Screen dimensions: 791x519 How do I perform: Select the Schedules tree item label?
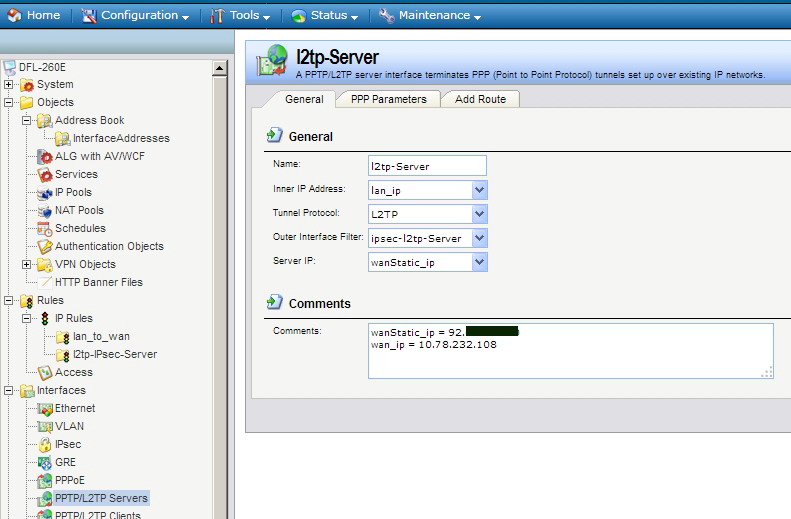pos(80,228)
